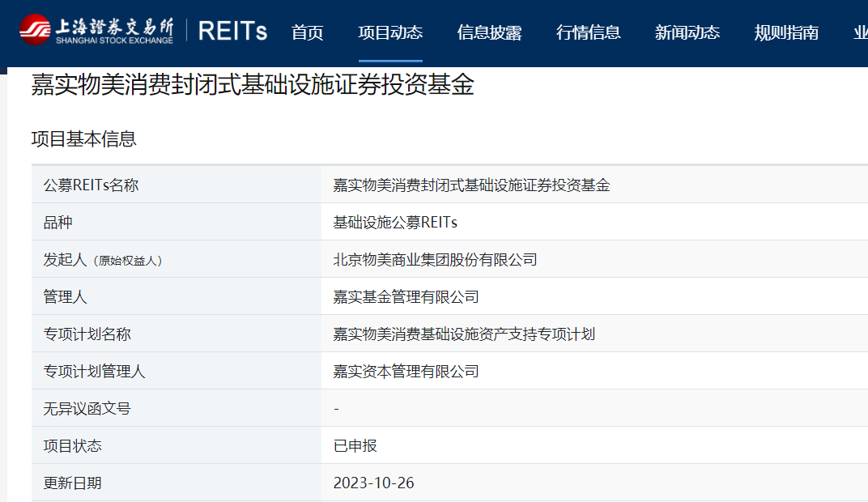Image resolution: width=868 pixels, height=502 pixels.
Task: Select the date 2023-10-26
Action: point(373,483)
